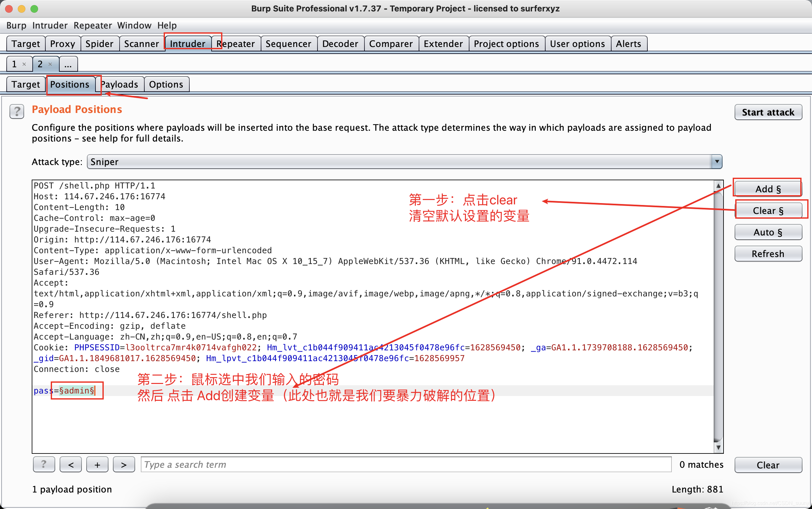The height and width of the screenshot is (509, 812).
Task: Click the macOS yellow minimize button
Action: (22, 9)
